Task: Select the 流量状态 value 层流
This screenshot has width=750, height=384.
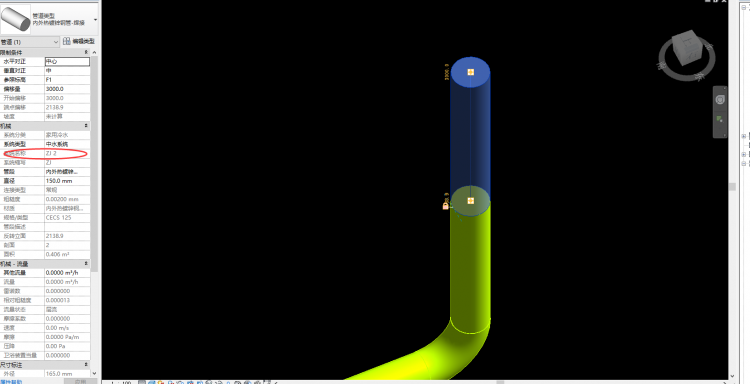Action: pyautogui.click(x=67, y=309)
